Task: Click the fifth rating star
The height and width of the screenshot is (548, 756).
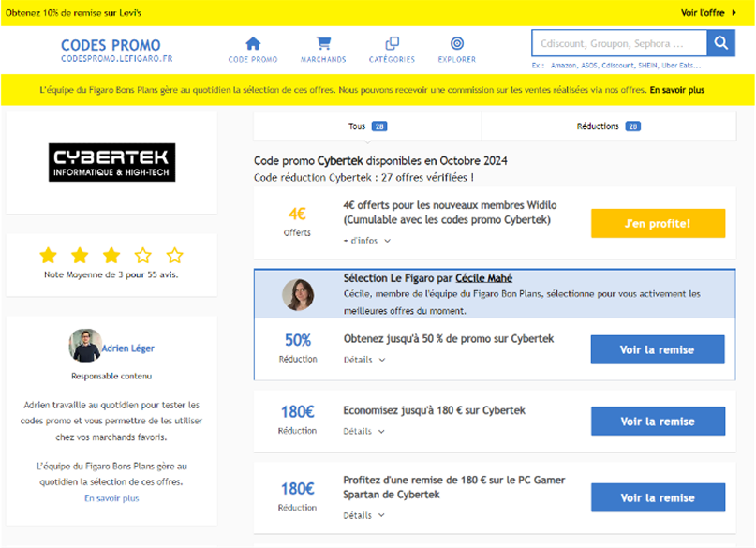Action: click(174, 256)
